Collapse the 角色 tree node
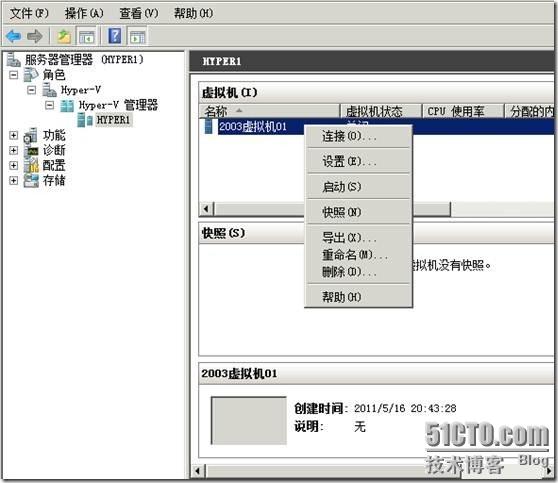 click(x=14, y=75)
